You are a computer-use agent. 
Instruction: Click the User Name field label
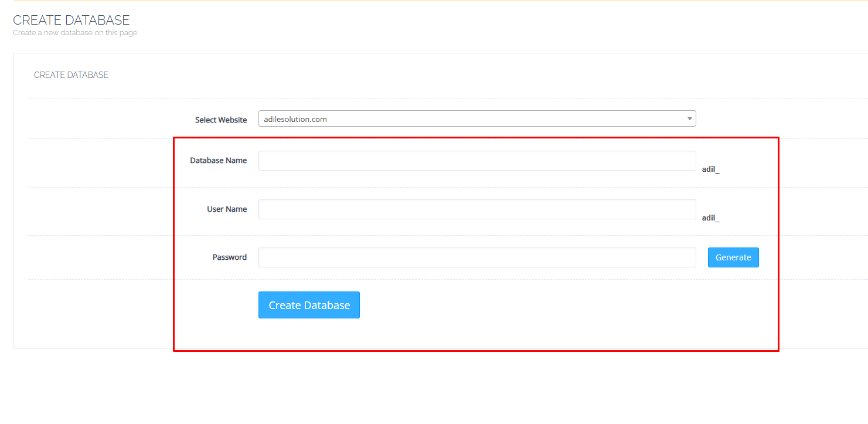[x=226, y=209]
